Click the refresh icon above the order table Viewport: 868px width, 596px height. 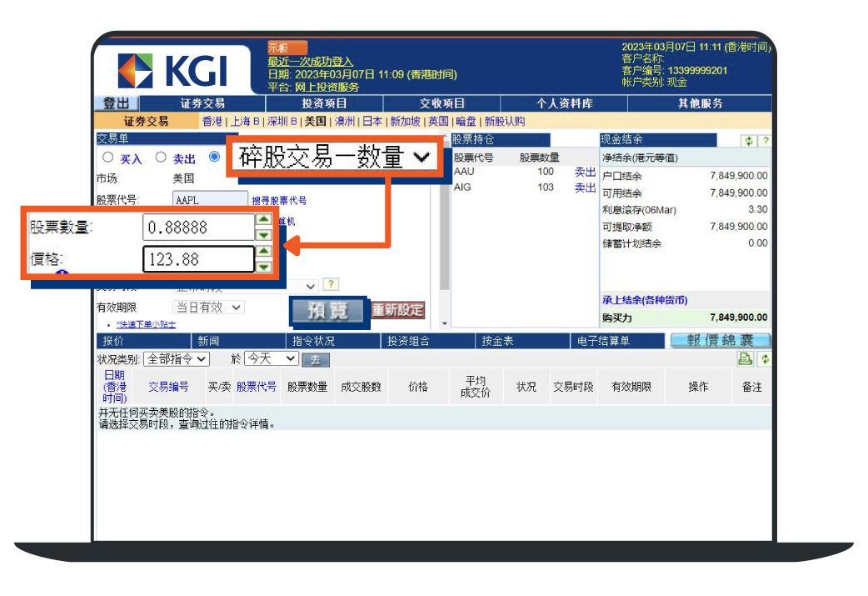click(x=765, y=358)
